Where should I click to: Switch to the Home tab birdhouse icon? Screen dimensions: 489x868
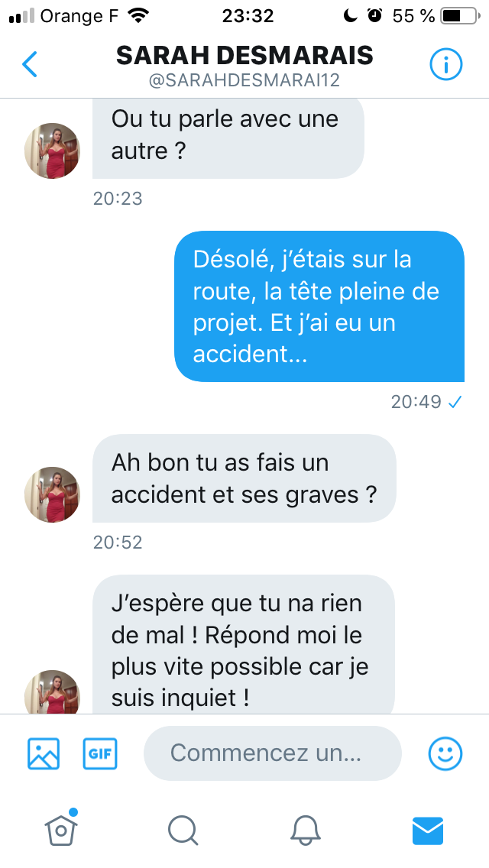pos(61,828)
